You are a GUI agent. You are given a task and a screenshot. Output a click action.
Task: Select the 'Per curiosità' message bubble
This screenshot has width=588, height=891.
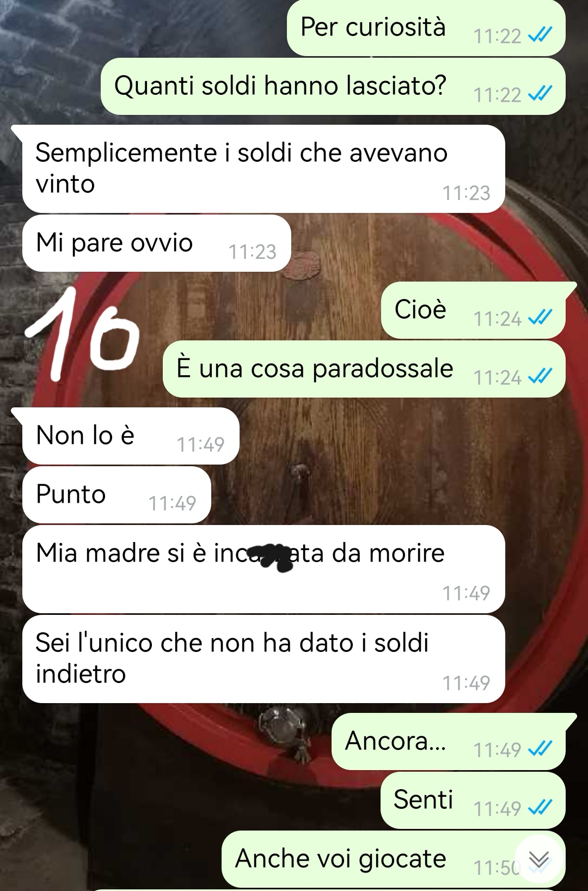tap(426, 27)
